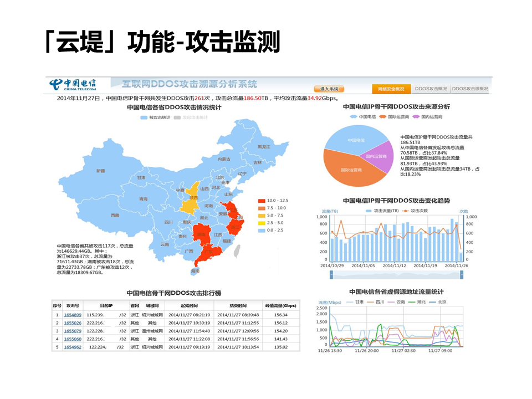
Task: Toggle the 甘肃 line legend
Action: point(355,301)
